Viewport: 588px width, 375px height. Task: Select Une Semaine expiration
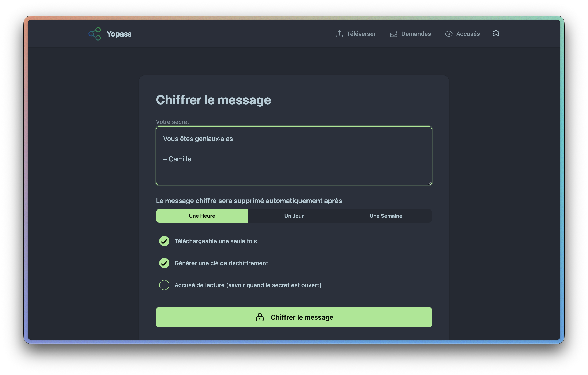click(386, 216)
